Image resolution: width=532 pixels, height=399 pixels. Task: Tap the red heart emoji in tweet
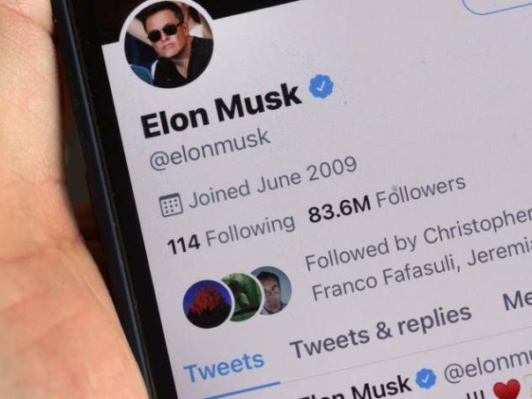click(506, 390)
